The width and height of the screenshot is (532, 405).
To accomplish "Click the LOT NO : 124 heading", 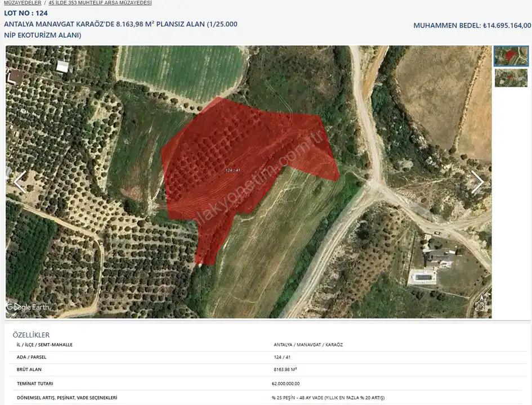I will pos(26,13).
